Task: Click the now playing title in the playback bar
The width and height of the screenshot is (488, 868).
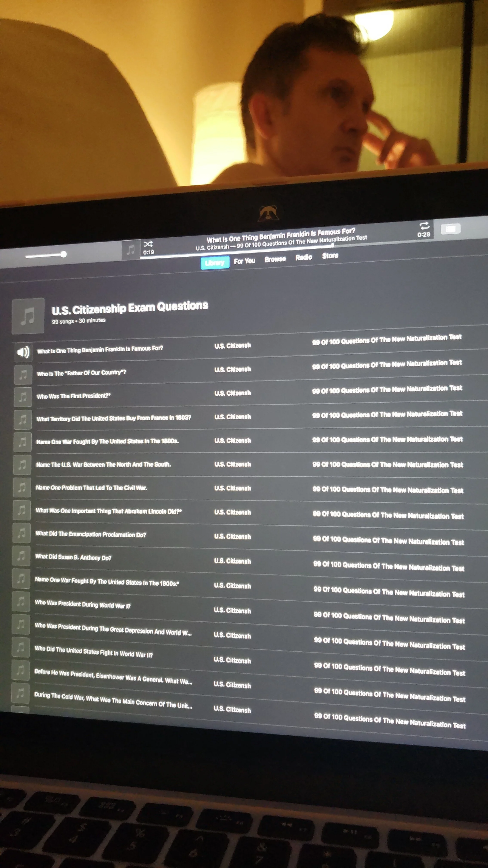Action: point(281,235)
